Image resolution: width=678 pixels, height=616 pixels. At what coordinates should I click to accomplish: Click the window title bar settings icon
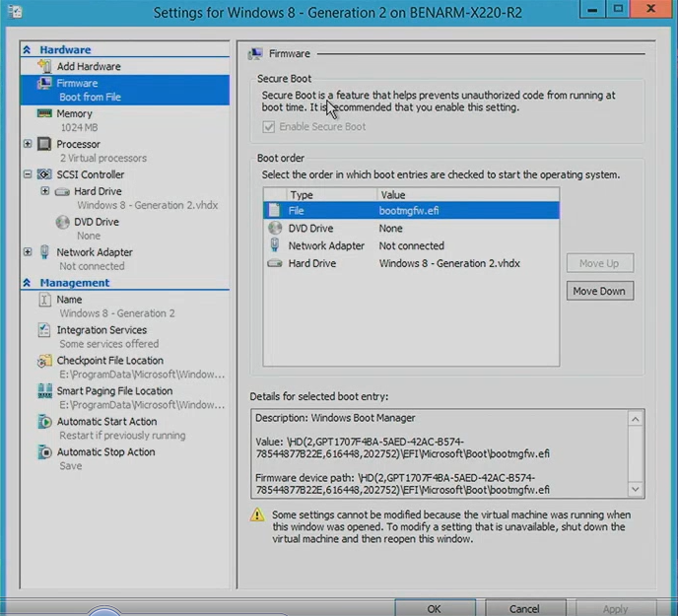click(15, 12)
